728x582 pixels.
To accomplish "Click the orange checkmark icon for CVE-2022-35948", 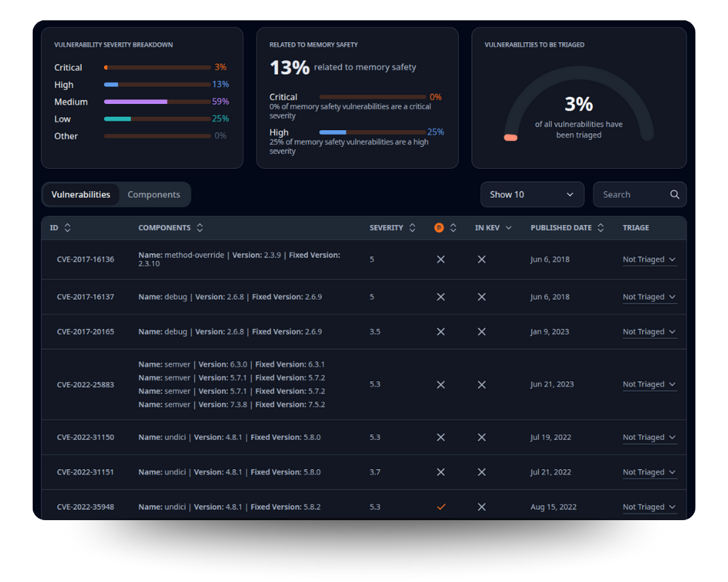I will (x=440, y=506).
